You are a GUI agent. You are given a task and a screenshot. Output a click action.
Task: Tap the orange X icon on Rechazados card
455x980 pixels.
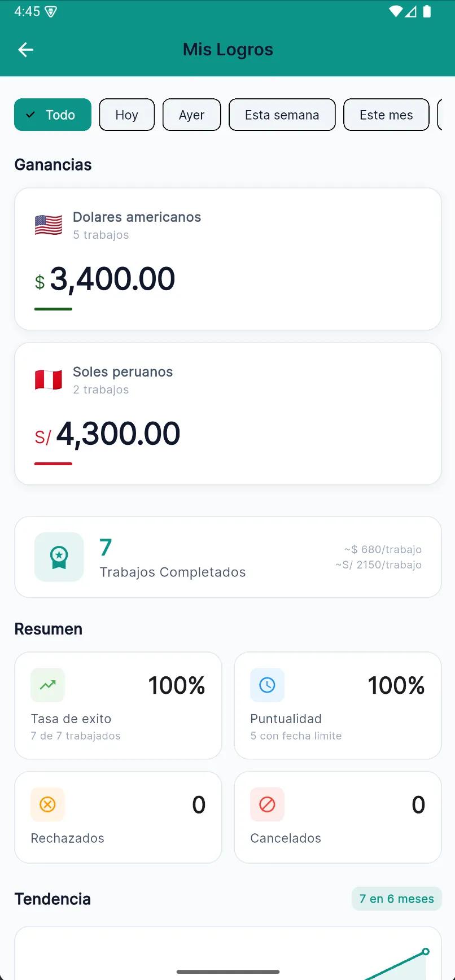pos(47,804)
